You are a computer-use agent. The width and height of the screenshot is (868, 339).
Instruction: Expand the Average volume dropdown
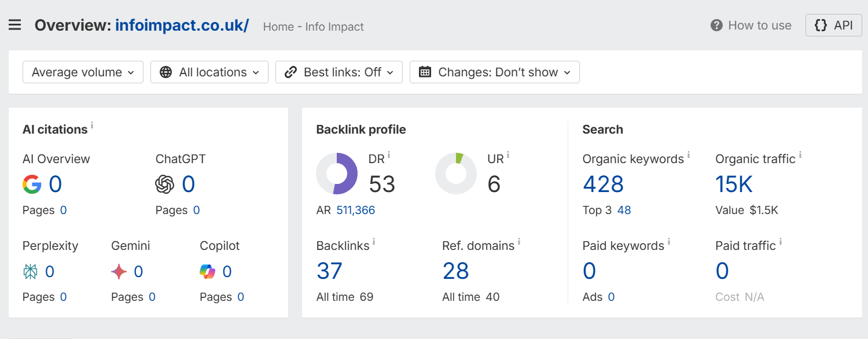tap(83, 72)
